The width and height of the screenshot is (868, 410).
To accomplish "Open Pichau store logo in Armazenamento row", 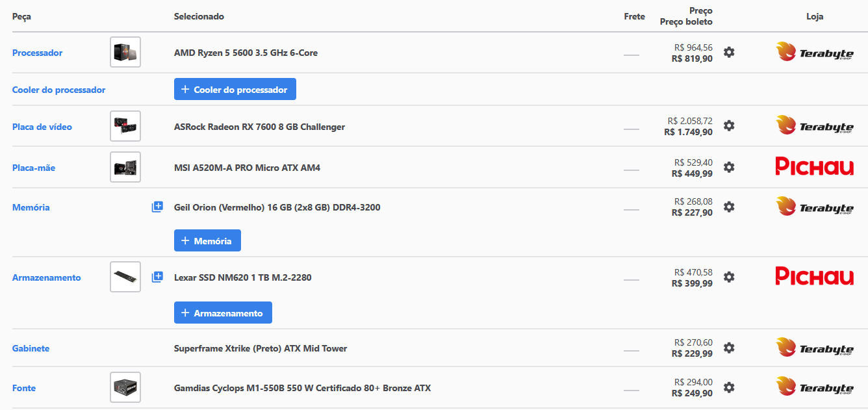I will coord(814,277).
